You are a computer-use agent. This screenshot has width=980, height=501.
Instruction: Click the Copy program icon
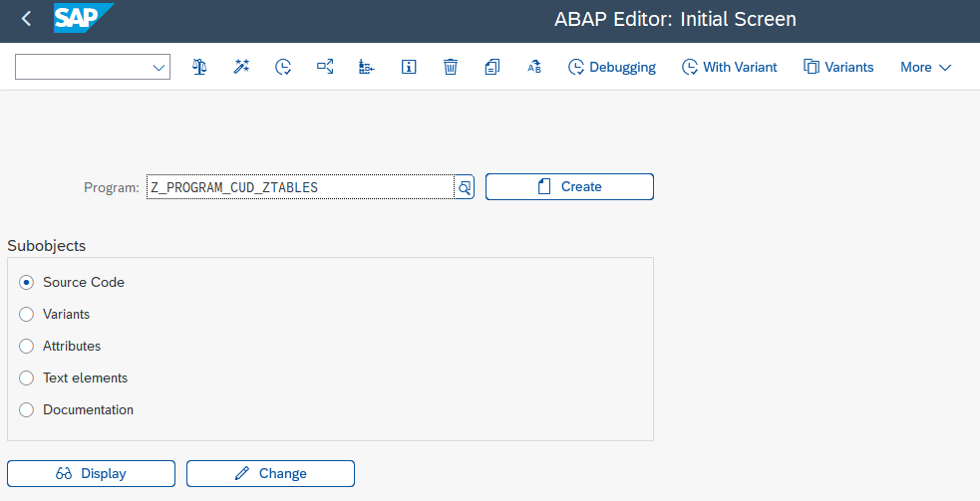click(492, 67)
